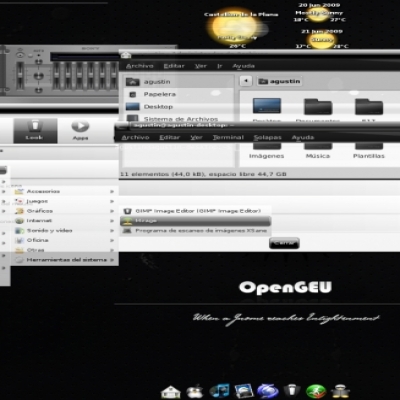Click the back arrow in file manager
Image resolution: width=400 pixels, height=400 pixels.
pyautogui.click(x=246, y=81)
